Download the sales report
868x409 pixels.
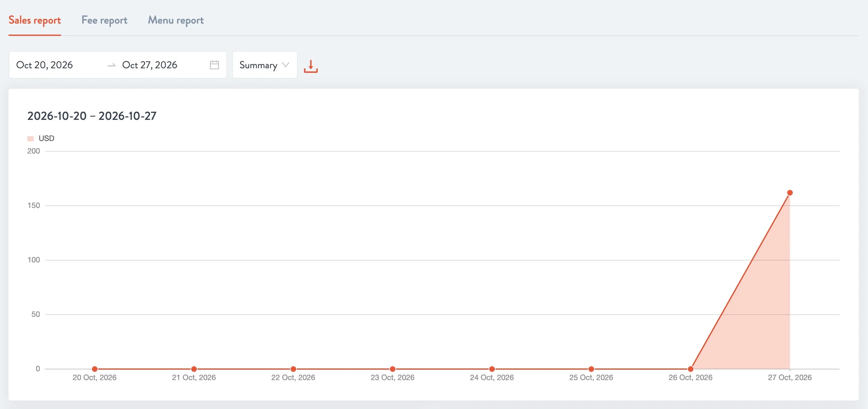pos(311,66)
